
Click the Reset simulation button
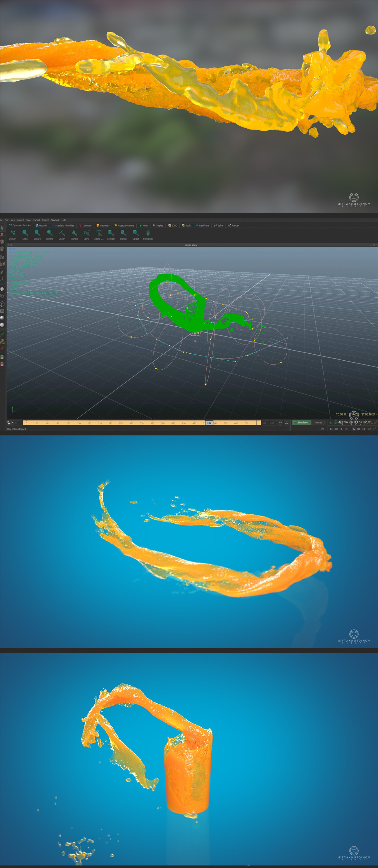tap(318, 423)
